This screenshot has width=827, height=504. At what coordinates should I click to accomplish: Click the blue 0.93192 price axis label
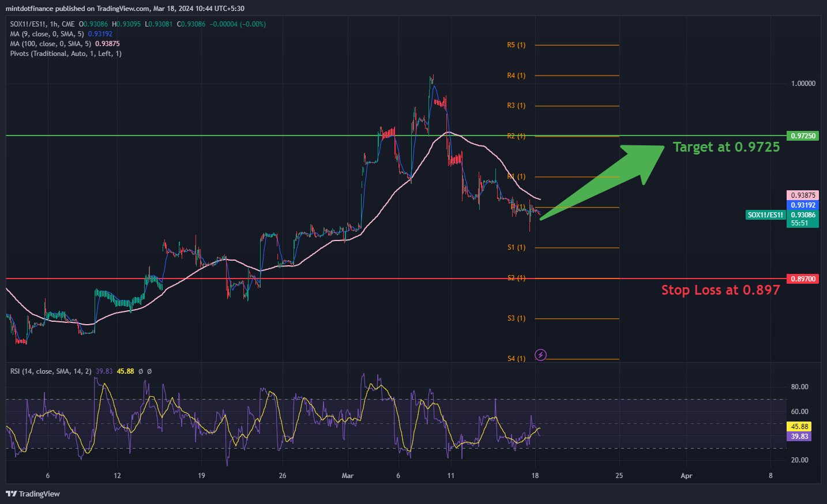coord(803,205)
